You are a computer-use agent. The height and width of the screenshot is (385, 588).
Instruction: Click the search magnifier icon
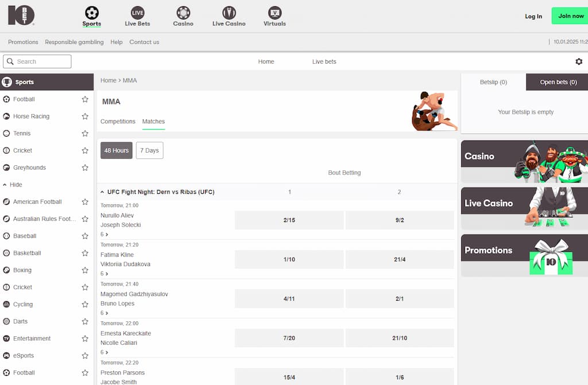[x=10, y=61]
